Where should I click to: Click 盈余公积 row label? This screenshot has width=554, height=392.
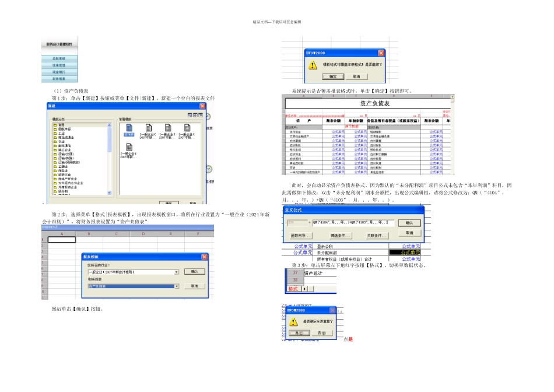pyautogui.click(x=325, y=247)
